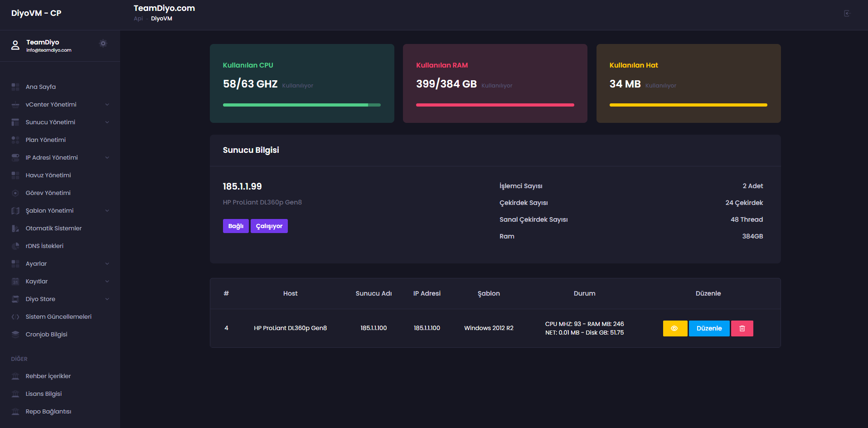This screenshot has height=428, width=868.
Task: Click the Çalışıyor status badge
Action: click(269, 226)
